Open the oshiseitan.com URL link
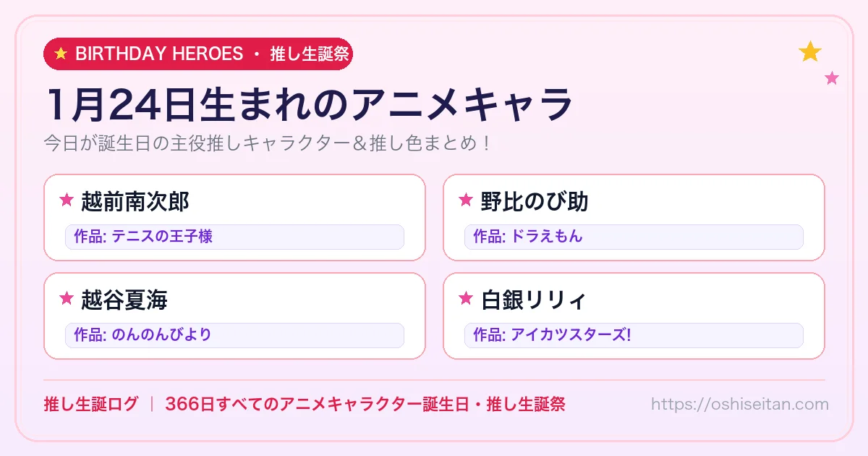Viewport: 868px width, 456px height. [x=740, y=404]
